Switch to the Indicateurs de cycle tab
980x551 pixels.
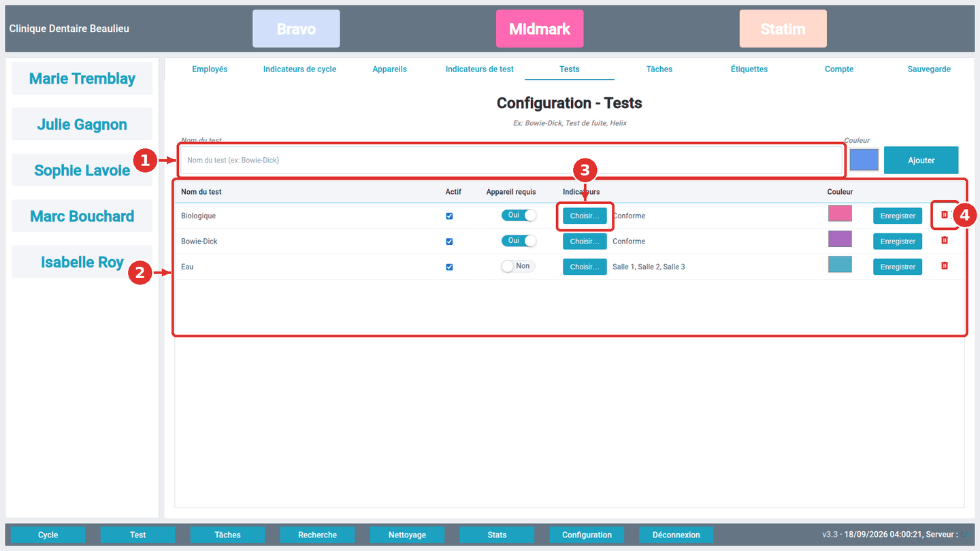point(299,69)
